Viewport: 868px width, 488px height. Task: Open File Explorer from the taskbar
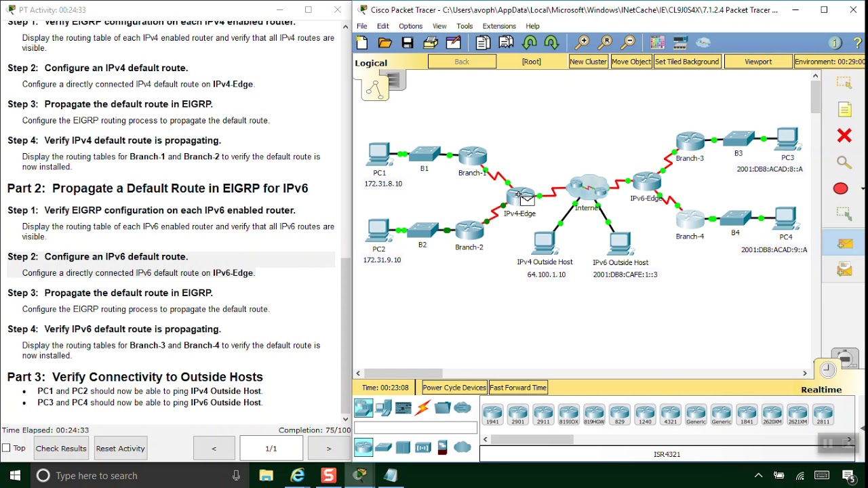click(x=266, y=476)
